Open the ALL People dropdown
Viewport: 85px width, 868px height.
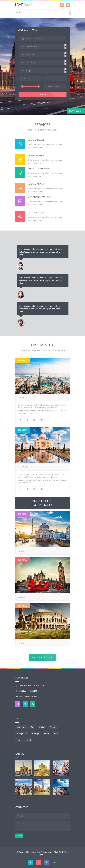click(x=42, y=70)
